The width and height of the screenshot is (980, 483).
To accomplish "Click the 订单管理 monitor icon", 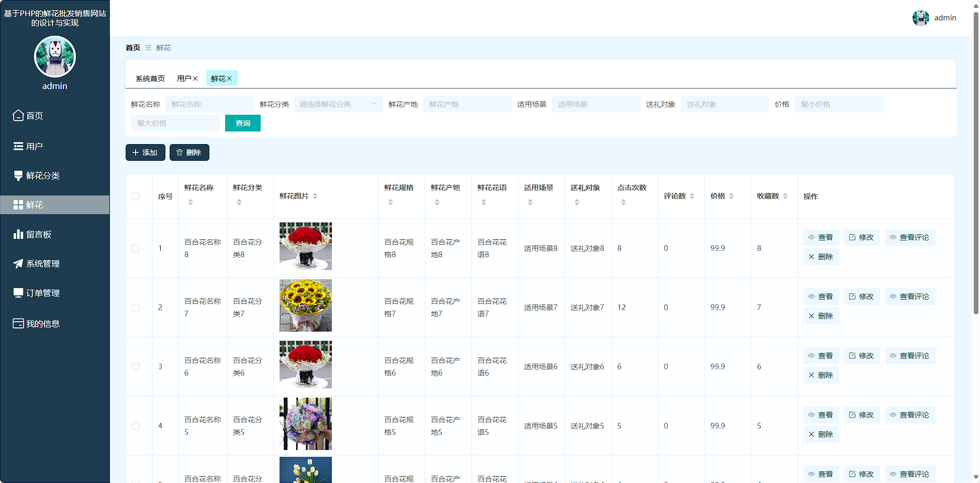I will pyautogui.click(x=18, y=293).
